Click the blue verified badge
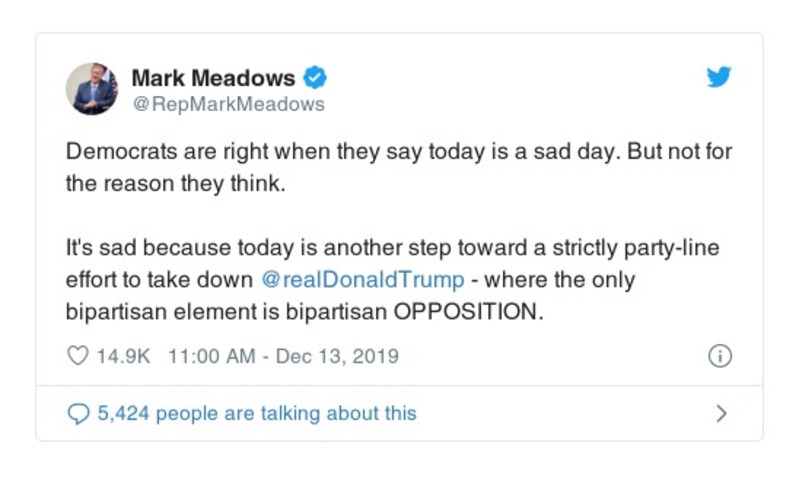 [315, 77]
